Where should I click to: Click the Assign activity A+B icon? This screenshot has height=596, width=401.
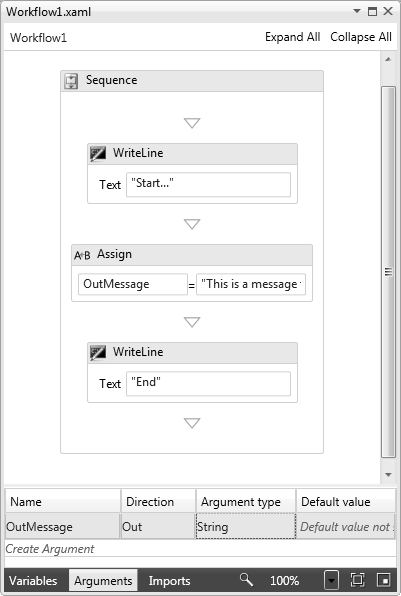pos(82,255)
